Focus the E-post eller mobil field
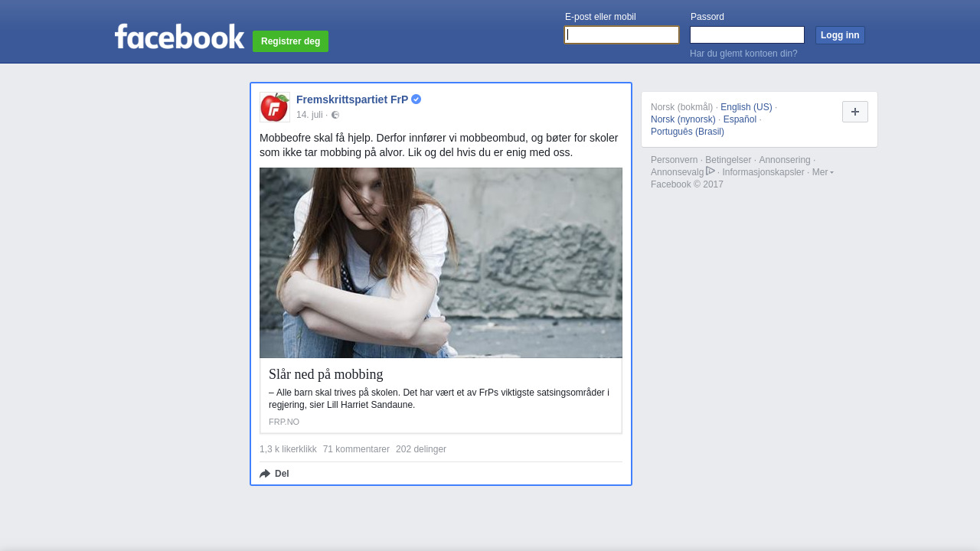This screenshot has width=980, height=551. [x=621, y=35]
